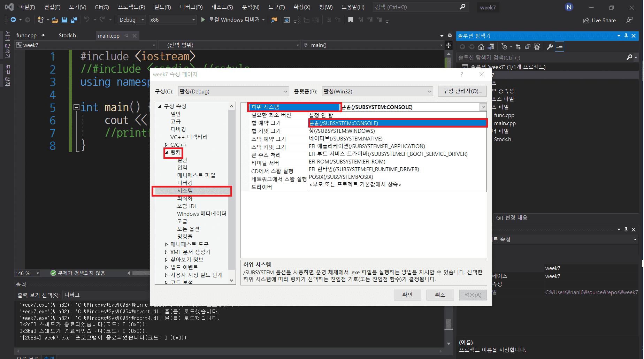644x359 pixels.
Task: Select 창(/SUBSYSTEM:WINDOWS) option
Action: pos(397,131)
